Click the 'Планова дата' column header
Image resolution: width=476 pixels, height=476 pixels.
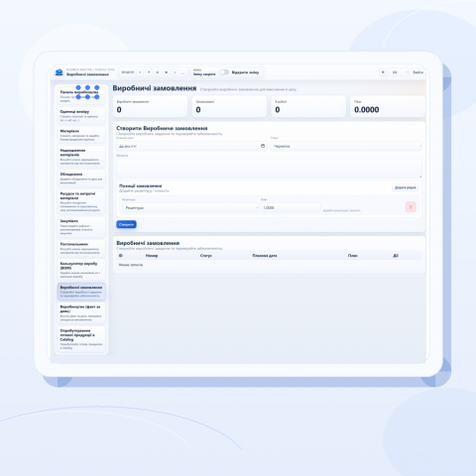(265, 256)
